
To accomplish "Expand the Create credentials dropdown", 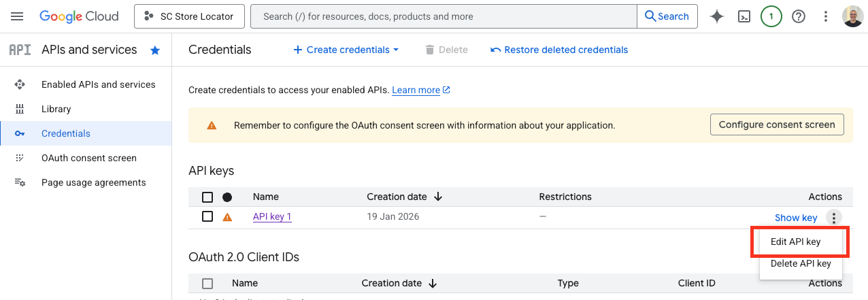I will (x=346, y=50).
